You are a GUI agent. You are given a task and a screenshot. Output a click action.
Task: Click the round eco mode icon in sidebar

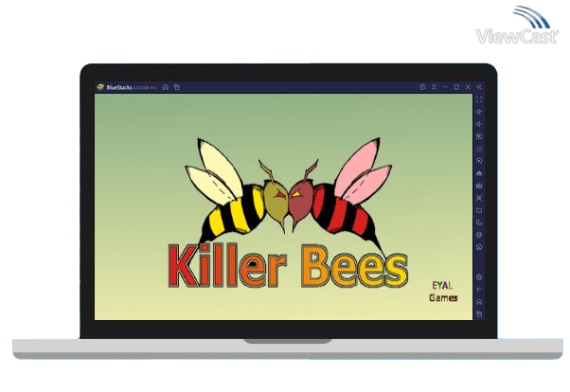(x=479, y=235)
